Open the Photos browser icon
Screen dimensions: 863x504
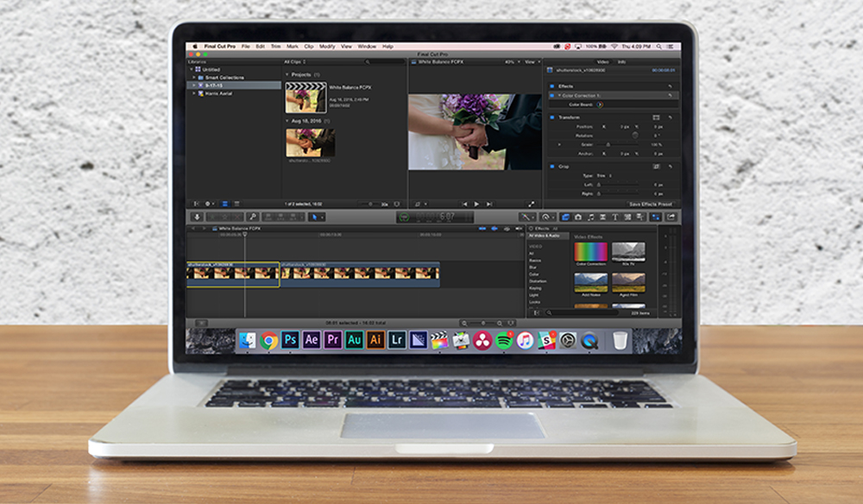click(578, 217)
